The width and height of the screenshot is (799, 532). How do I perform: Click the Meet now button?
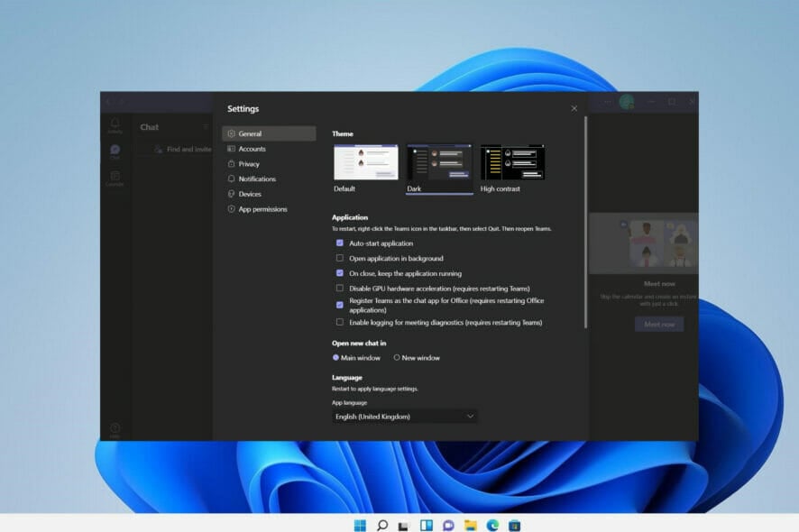659,324
